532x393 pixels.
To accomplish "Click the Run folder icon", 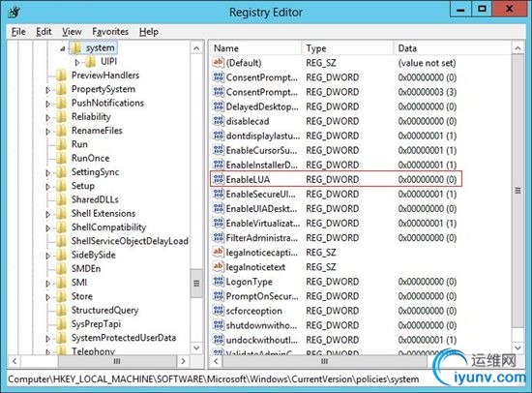I will click(61, 144).
